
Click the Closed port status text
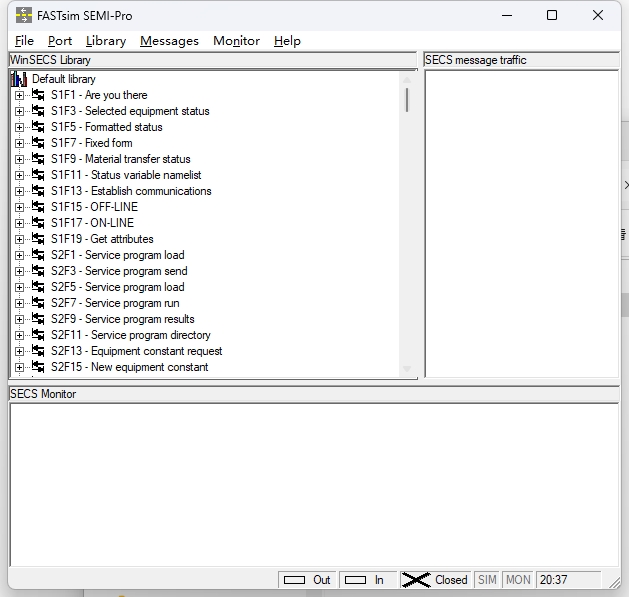click(x=451, y=580)
